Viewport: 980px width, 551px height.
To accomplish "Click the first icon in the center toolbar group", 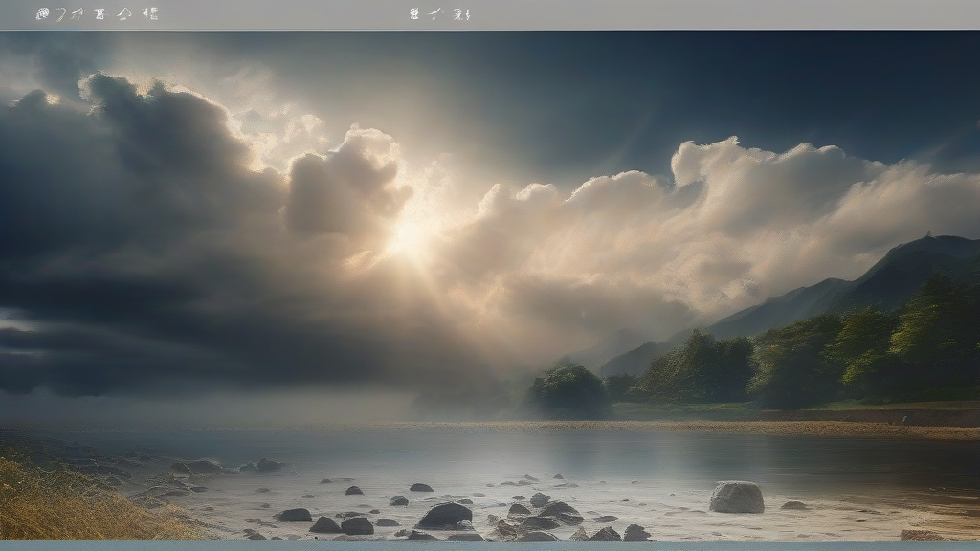I will point(413,13).
